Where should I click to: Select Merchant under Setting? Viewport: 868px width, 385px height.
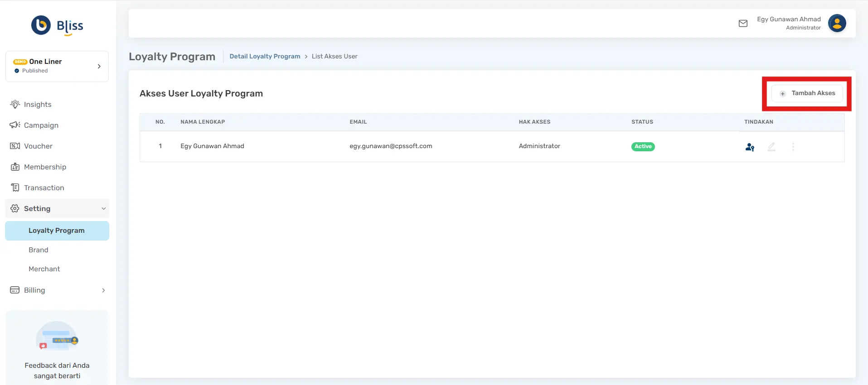point(44,269)
